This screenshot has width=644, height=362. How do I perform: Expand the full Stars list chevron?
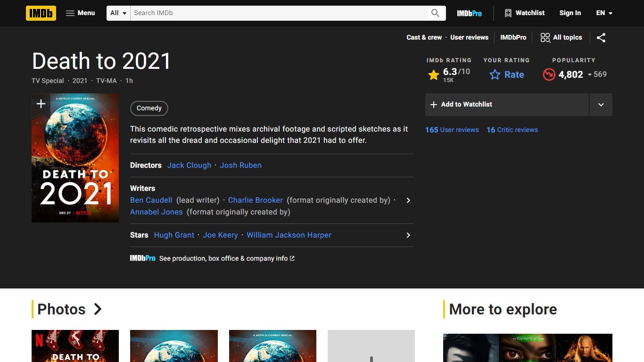pyautogui.click(x=408, y=235)
